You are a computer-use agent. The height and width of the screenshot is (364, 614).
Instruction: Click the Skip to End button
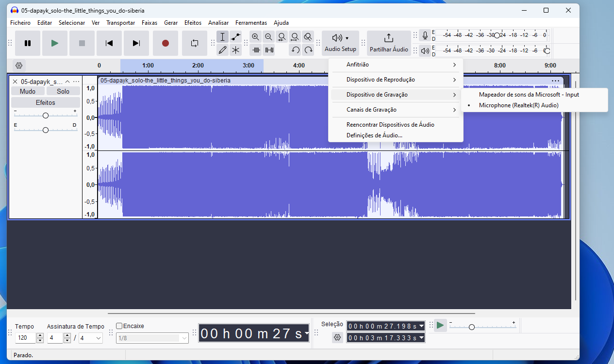136,43
